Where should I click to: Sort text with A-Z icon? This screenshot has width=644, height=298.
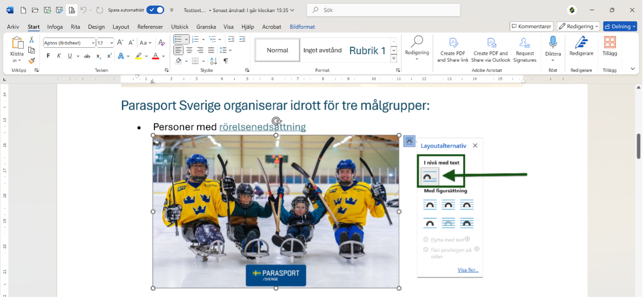[214, 61]
